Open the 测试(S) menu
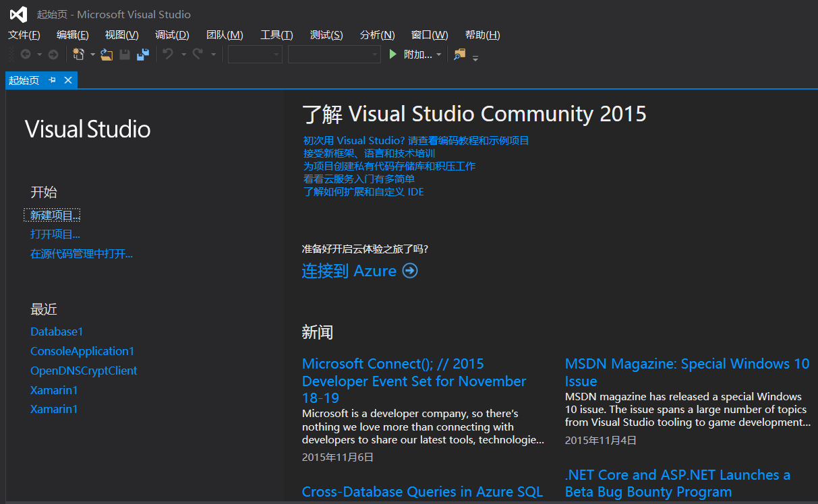 pyautogui.click(x=326, y=35)
